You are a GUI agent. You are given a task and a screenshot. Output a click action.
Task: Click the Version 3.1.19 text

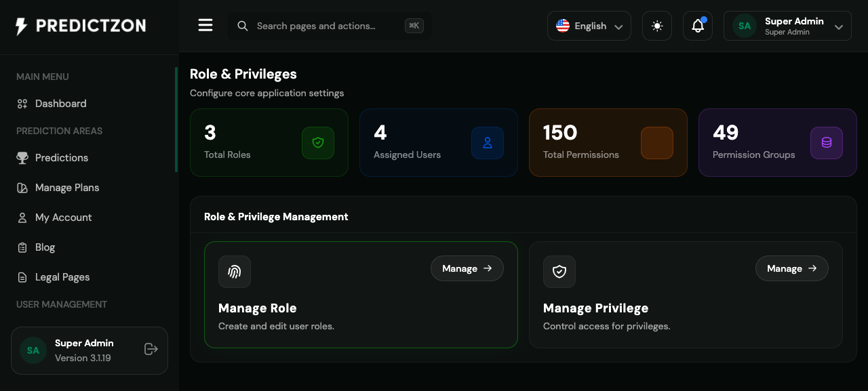tap(83, 358)
